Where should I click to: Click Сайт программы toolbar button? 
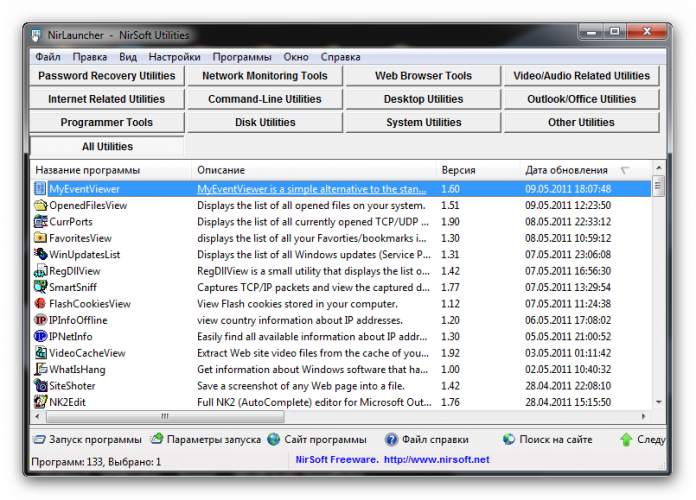[x=317, y=440]
